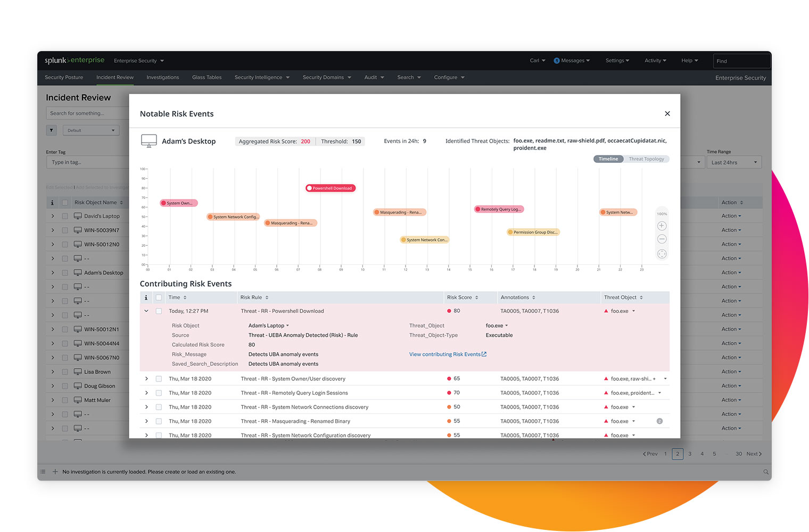This screenshot has width=809, height=532.
Task: Click the orange risk dot for score 50
Action: (449, 407)
